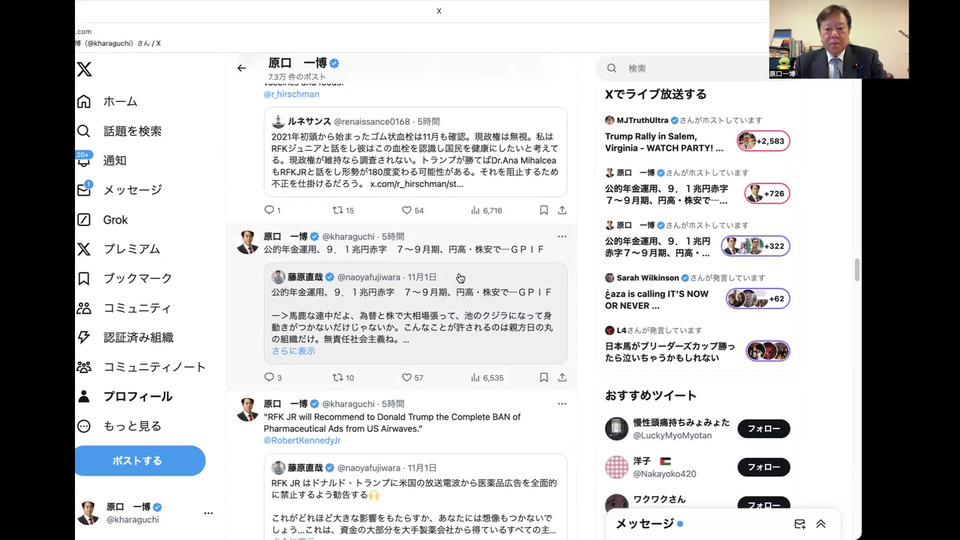Expand the メッセージ drawer with chevrons

point(821,523)
